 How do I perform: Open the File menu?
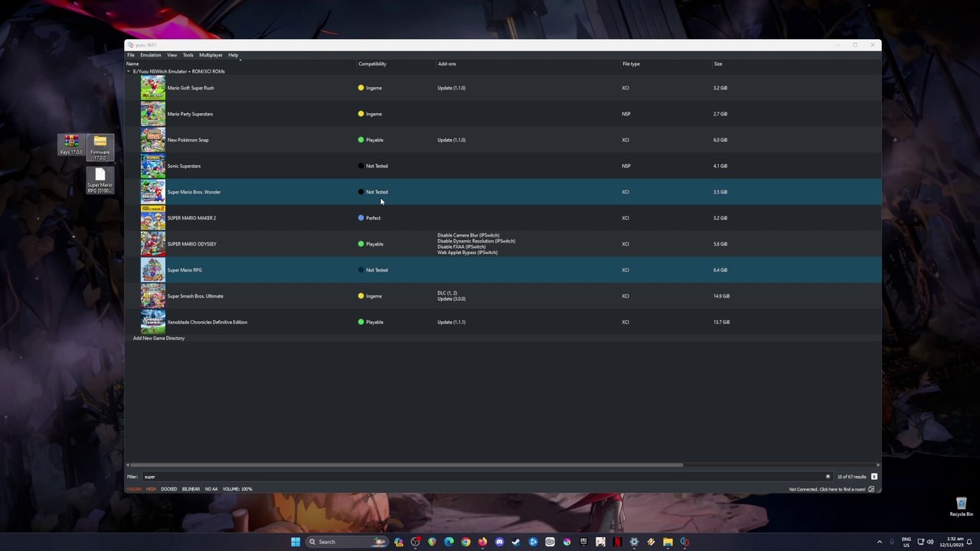click(131, 55)
